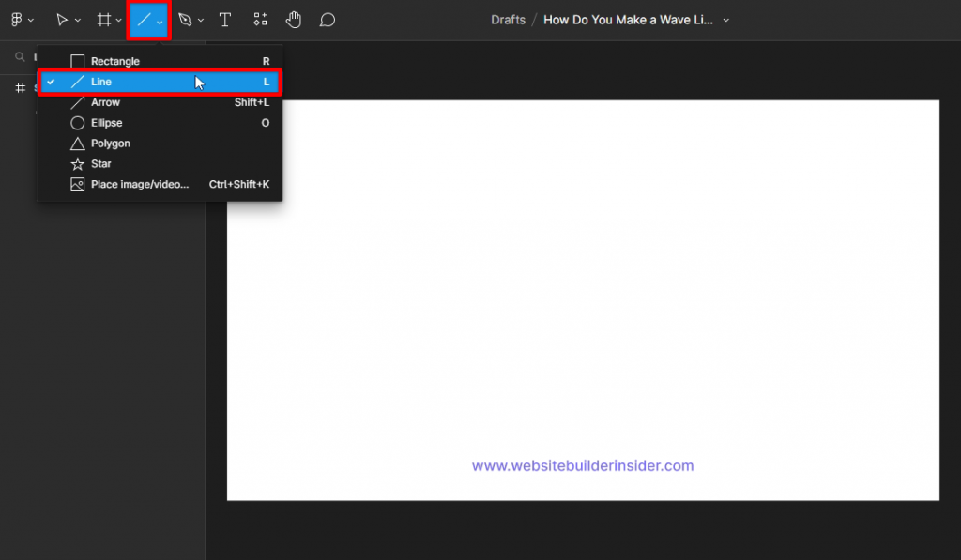Select the Frame tool
The image size is (961, 560).
click(103, 19)
